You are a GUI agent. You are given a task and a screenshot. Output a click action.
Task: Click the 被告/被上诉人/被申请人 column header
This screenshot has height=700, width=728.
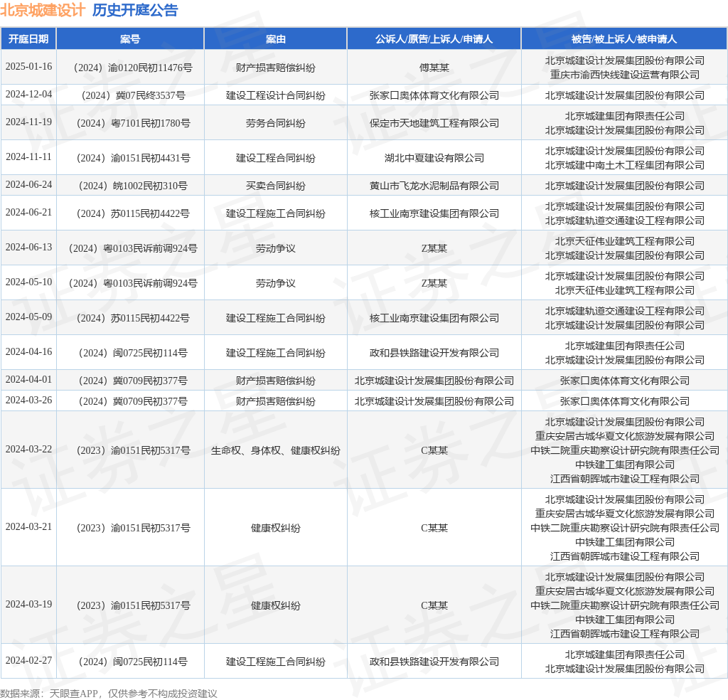pyautogui.click(x=624, y=39)
